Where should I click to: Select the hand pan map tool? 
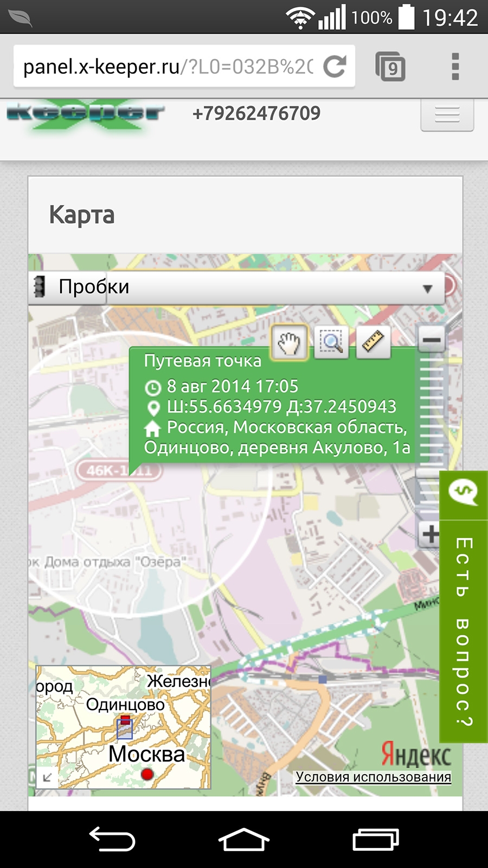pos(289,342)
